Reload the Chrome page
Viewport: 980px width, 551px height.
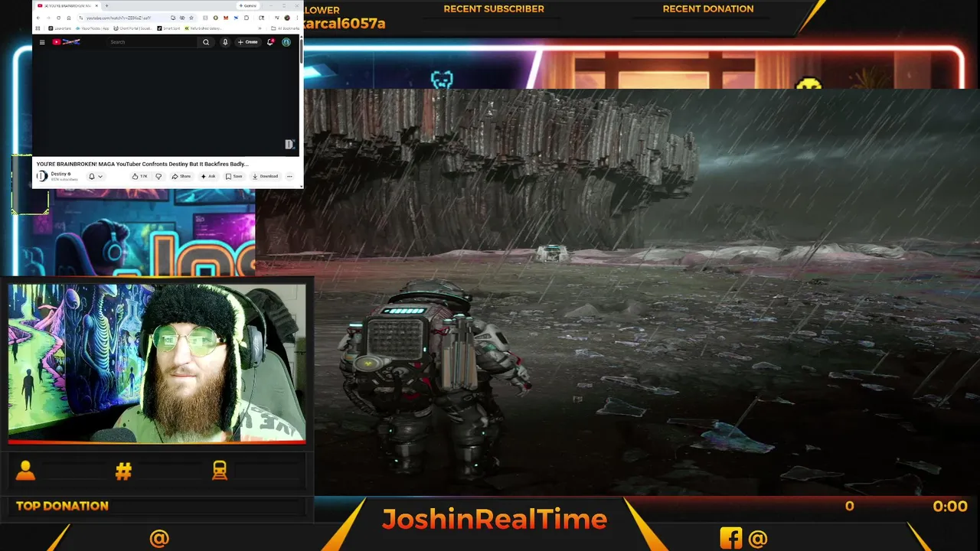[x=58, y=18]
